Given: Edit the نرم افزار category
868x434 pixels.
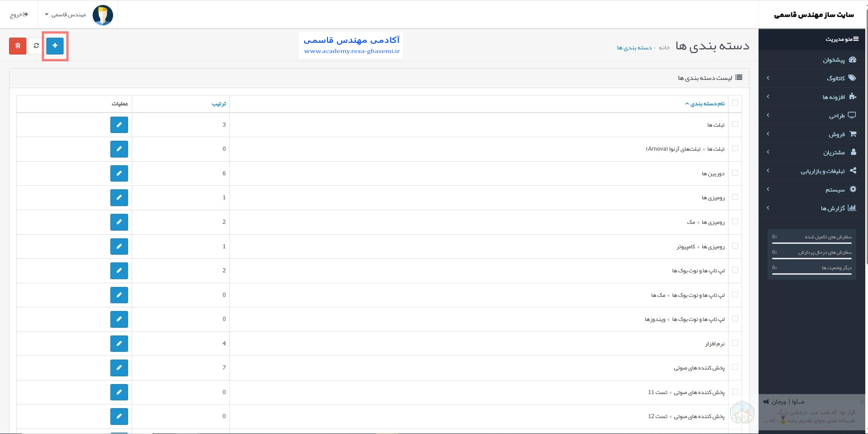Looking at the screenshot, I should (x=119, y=344).
